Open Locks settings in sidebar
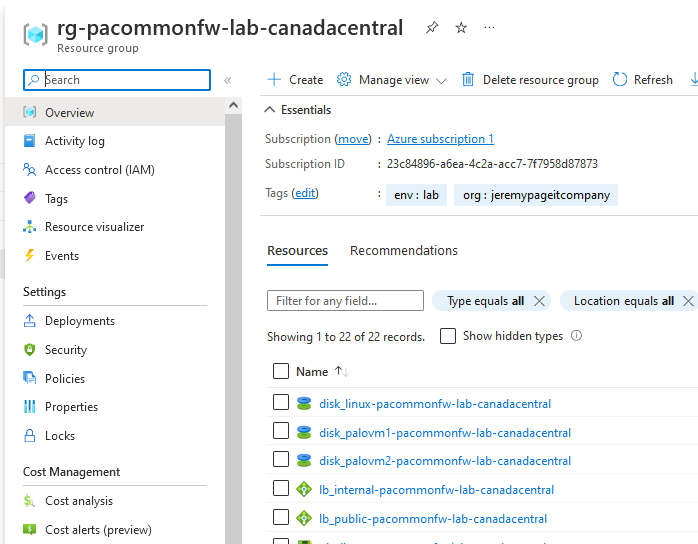This screenshot has width=698, height=544. [59, 436]
